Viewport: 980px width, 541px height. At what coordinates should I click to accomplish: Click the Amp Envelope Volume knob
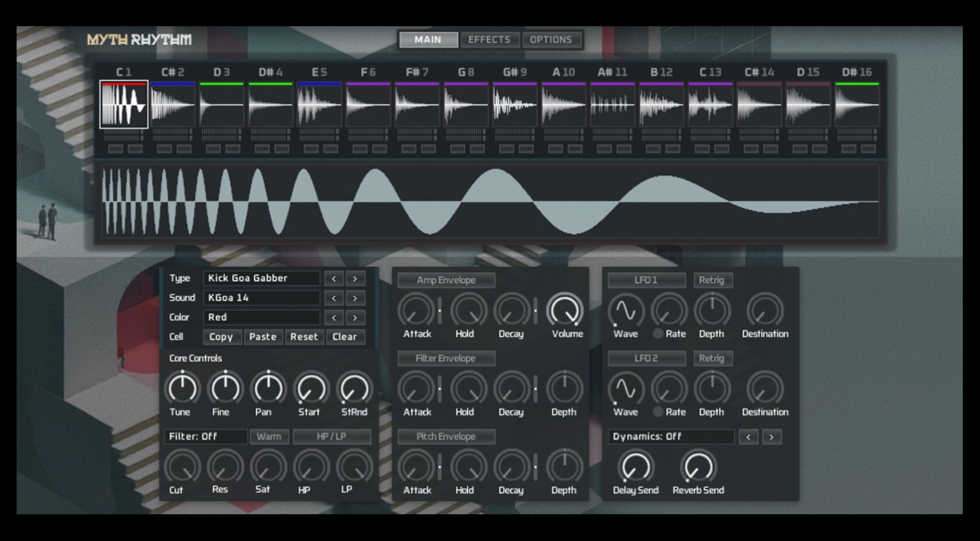[565, 311]
